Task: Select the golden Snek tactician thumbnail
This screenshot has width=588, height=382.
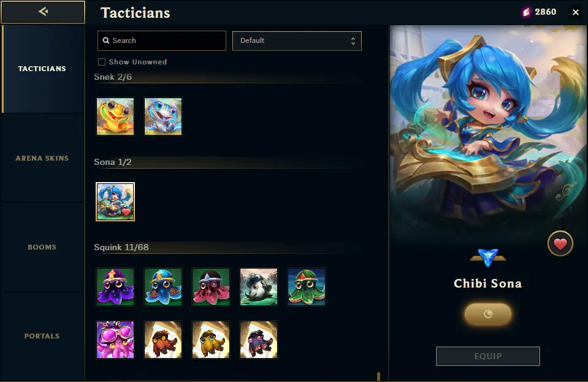Action: [115, 117]
